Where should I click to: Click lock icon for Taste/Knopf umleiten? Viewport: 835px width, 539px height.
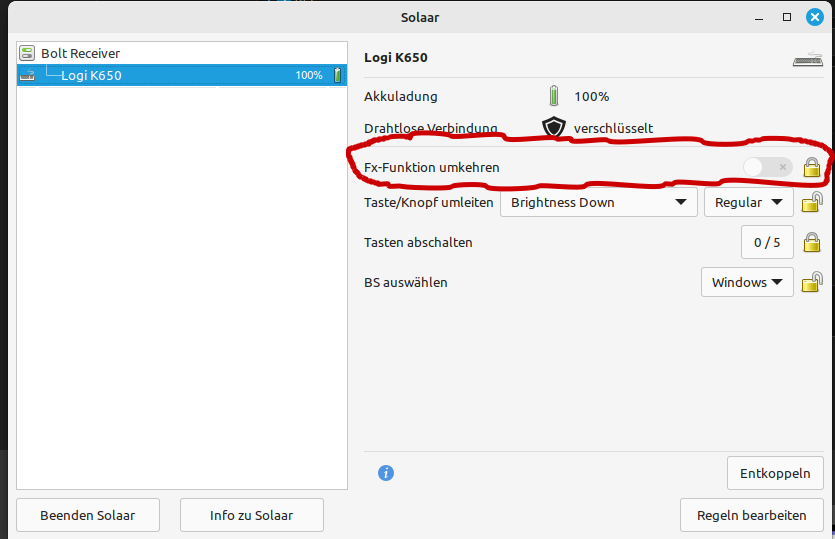coord(812,202)
